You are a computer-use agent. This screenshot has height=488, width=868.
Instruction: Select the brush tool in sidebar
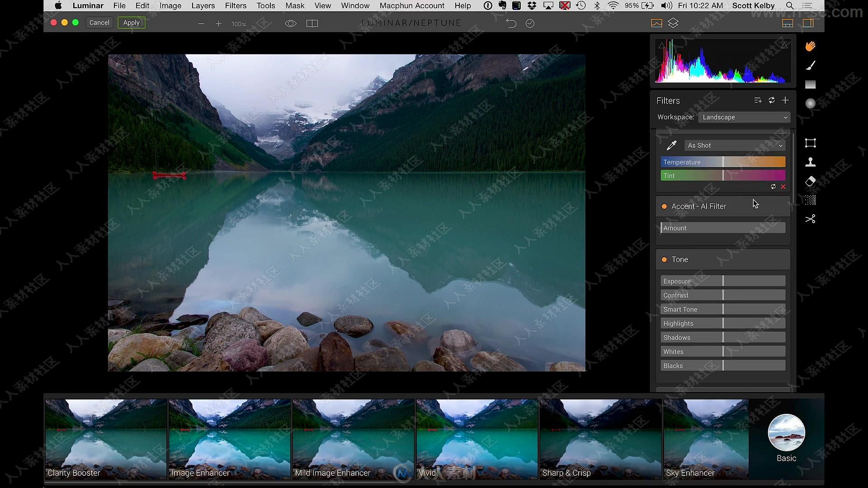[810, 66]
